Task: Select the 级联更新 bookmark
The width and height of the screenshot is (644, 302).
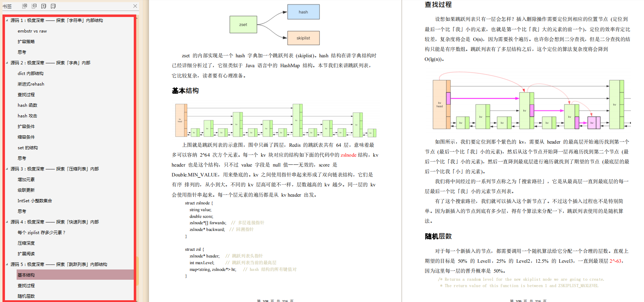Action: coord(26,190)
